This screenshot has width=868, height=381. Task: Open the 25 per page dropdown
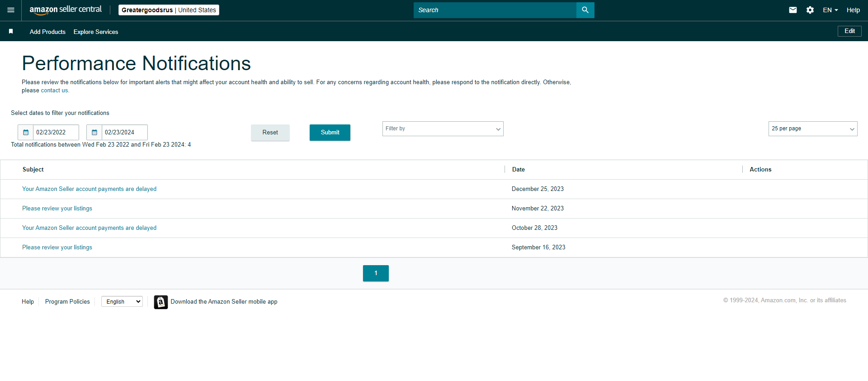pyautogui.click(x=813, y=129)
